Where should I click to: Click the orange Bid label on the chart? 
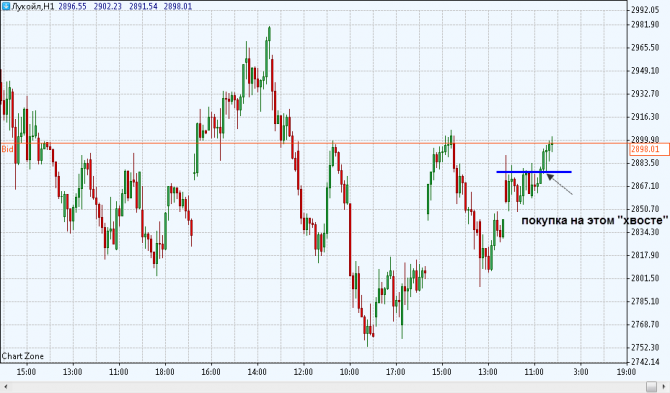pyautogui.click(x=7, y=149)
